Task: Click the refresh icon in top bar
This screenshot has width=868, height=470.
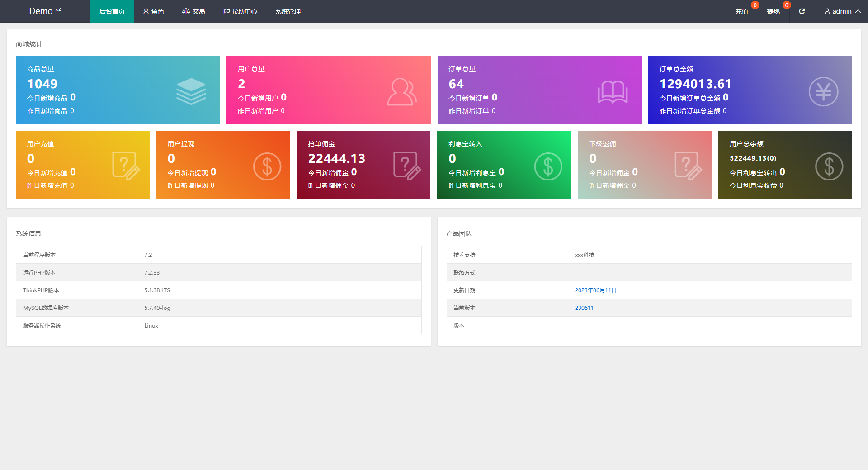Action: click(802, 11)
